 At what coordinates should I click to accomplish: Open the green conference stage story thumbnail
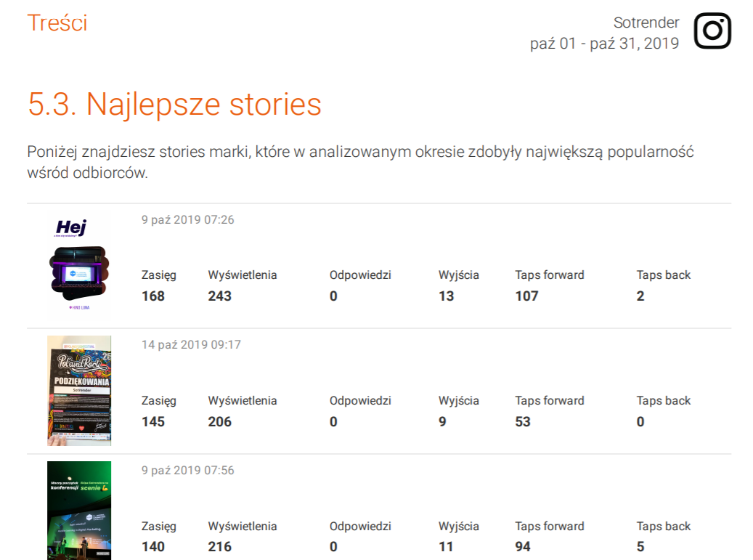79,510
